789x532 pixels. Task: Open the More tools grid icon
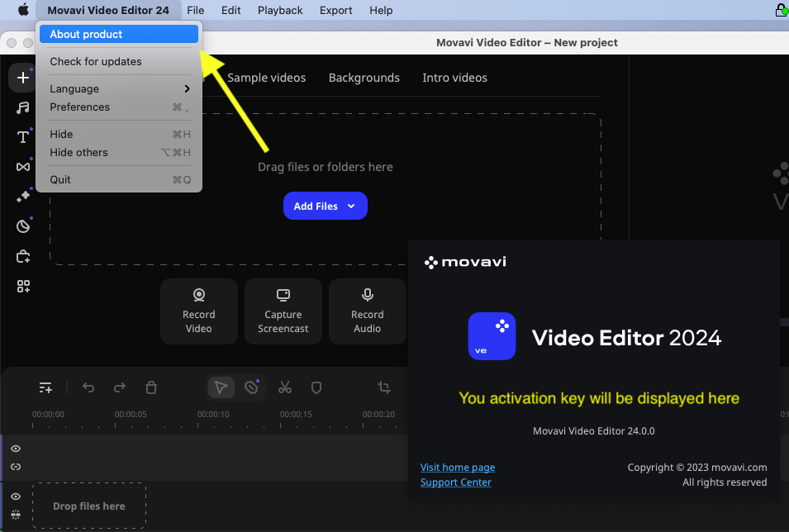23,287
